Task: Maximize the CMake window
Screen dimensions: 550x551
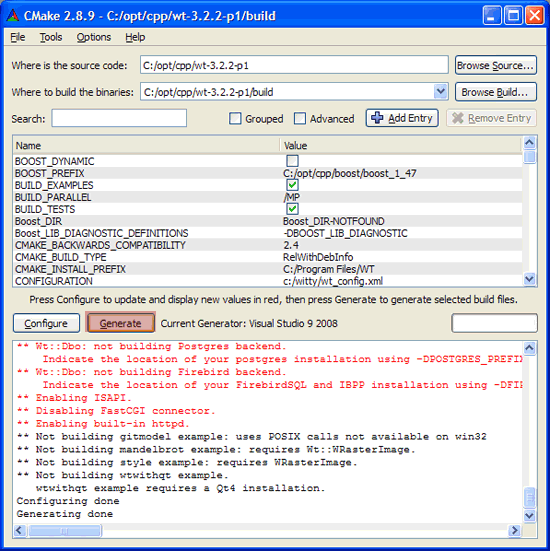Action: pos(513,15)
